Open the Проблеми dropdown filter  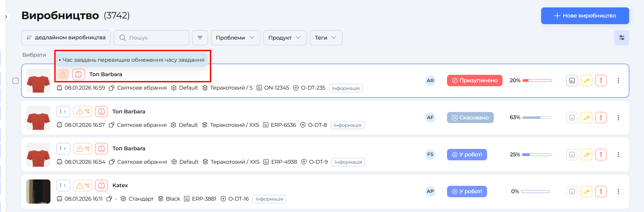click(x=235, y=38)
